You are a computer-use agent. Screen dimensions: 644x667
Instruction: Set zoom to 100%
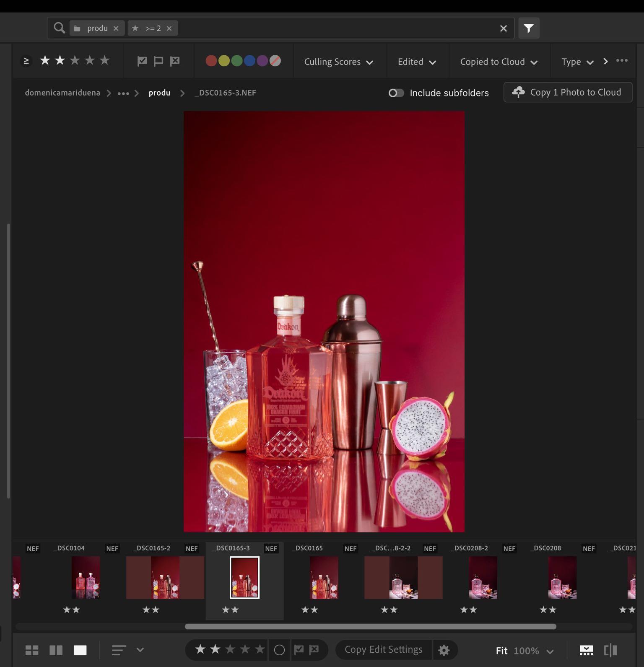[x=526, y=651]
